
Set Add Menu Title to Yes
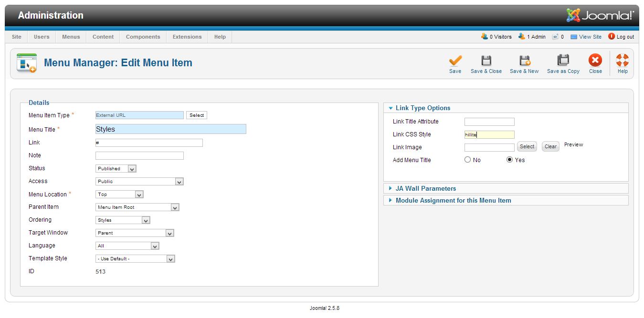point(510,160)
